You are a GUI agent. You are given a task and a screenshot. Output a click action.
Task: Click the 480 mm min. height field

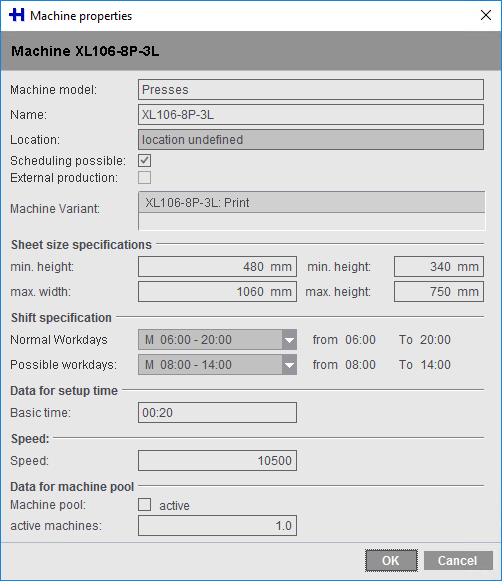pyautogui.click(x=217, y=266)
